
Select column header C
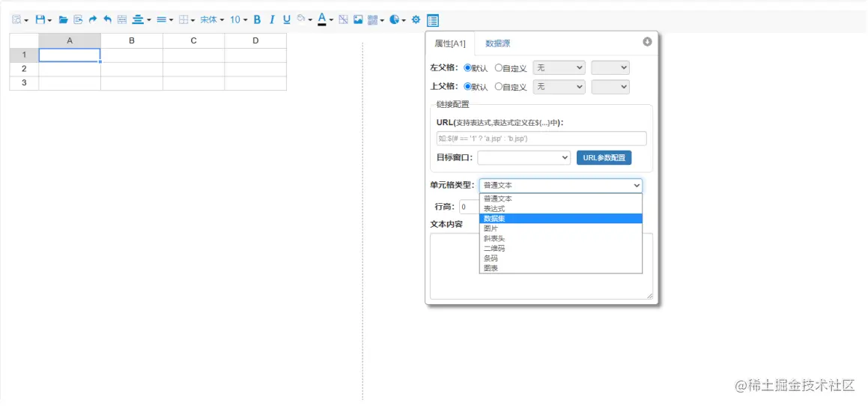pyautogui.click(x=194, y=40)
